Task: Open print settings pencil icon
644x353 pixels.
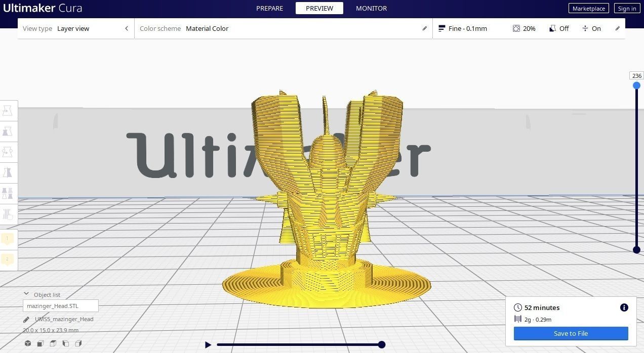Action: pos(618,28)
